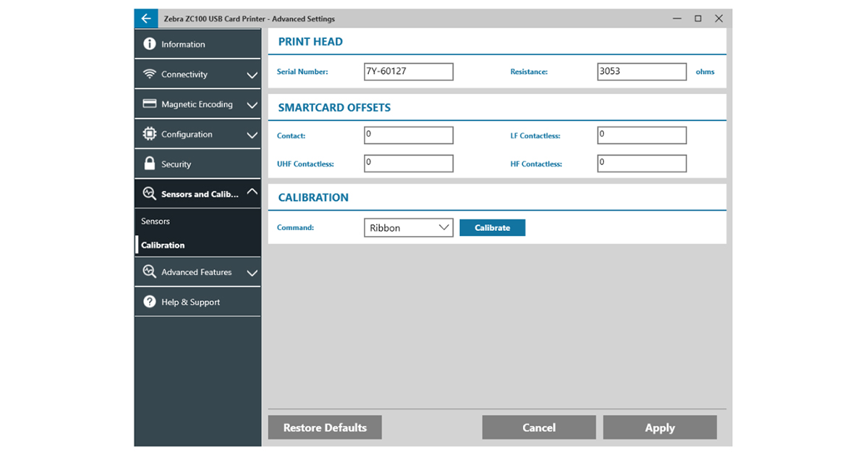This screenshot has height=456, width=868.
Task: Expand the Advanced Features chevron
Action: (x=252, y=273)
